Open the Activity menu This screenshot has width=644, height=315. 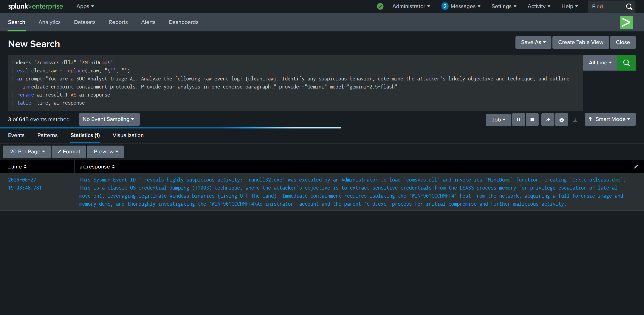click(x=539, y=6)
